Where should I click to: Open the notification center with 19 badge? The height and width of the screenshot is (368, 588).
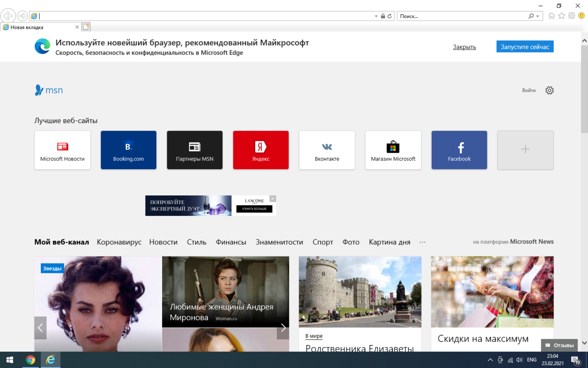(x=576, y=360)
